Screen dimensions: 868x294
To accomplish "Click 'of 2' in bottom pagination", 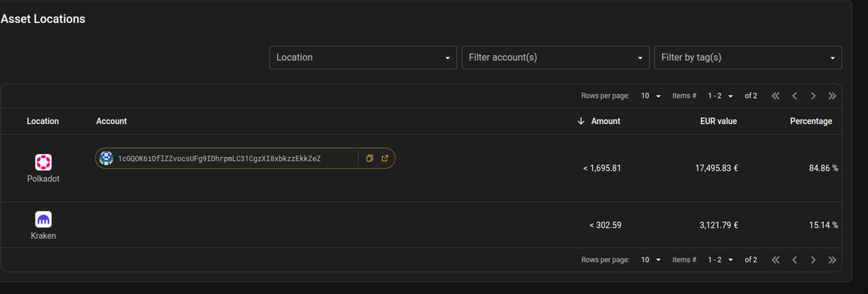I will [751, 259].
